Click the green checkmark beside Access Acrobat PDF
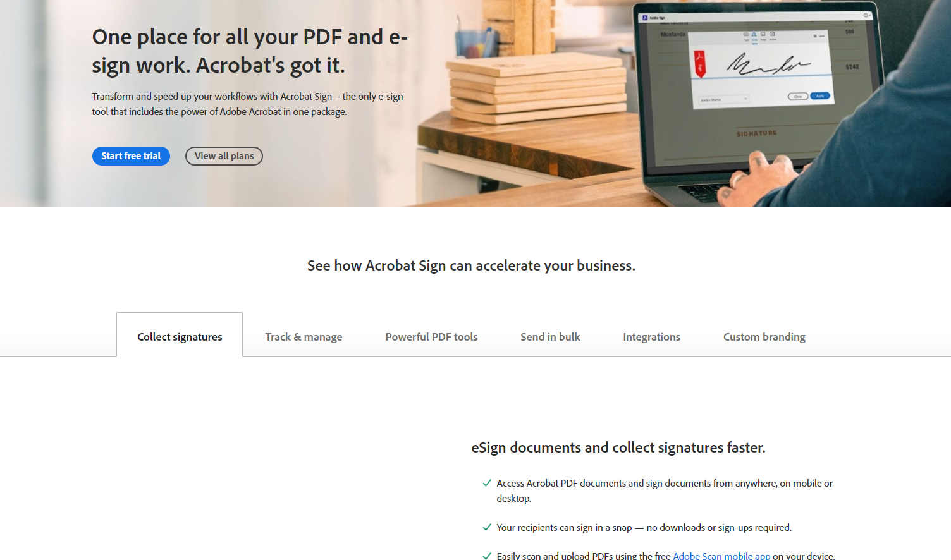Image resolution: width=951 pixels, height=560 pixels. click(487, 484)
